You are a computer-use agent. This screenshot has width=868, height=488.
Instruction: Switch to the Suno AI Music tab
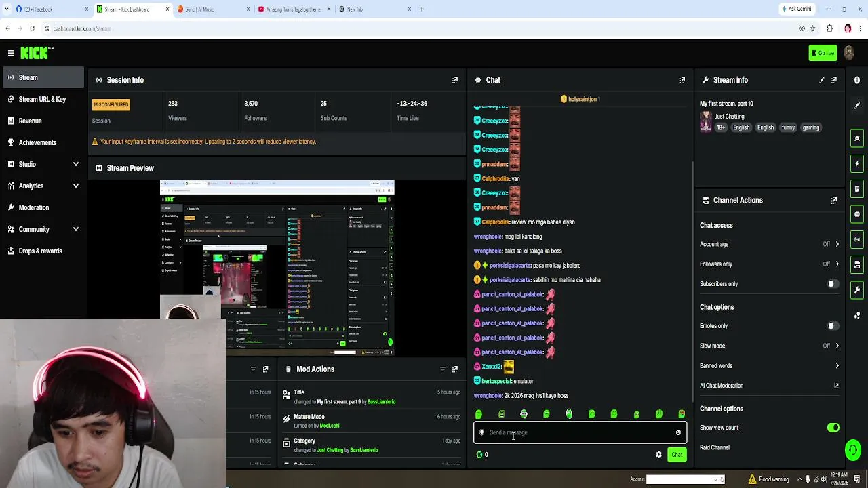click(212, 9)
